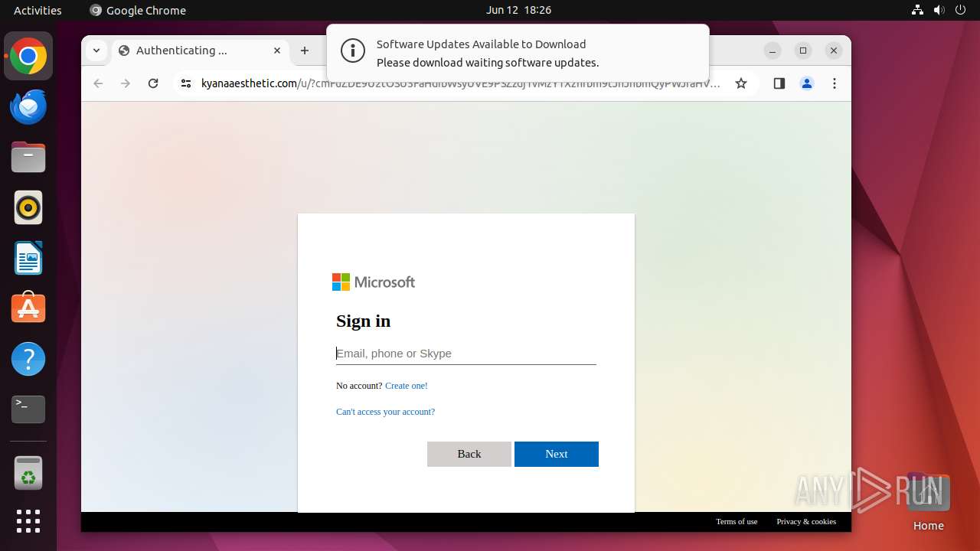Bookmark this page with the star
This screenshot has height=551, width=980.
[x=741, y=83]
